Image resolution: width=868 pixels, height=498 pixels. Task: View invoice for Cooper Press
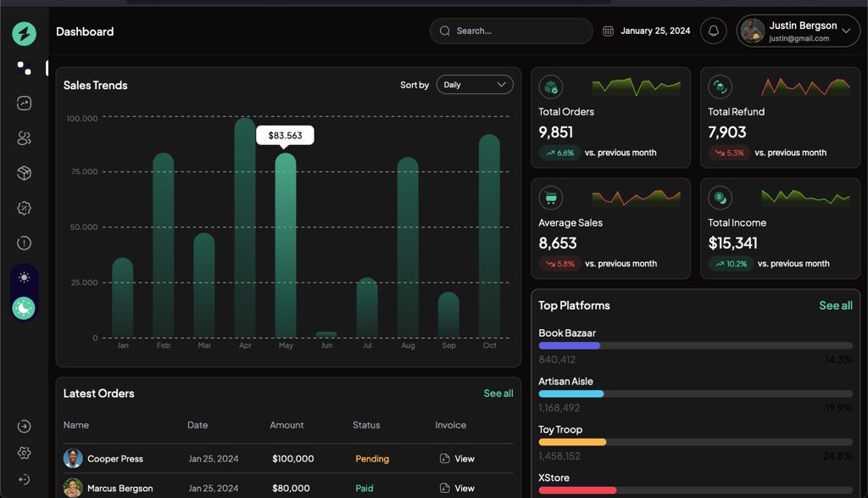(457, 459)
